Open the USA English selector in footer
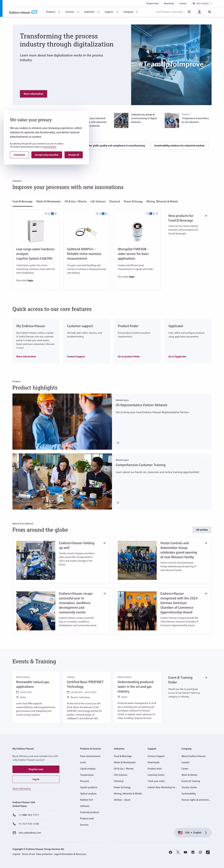 click(x=193, y=832)
